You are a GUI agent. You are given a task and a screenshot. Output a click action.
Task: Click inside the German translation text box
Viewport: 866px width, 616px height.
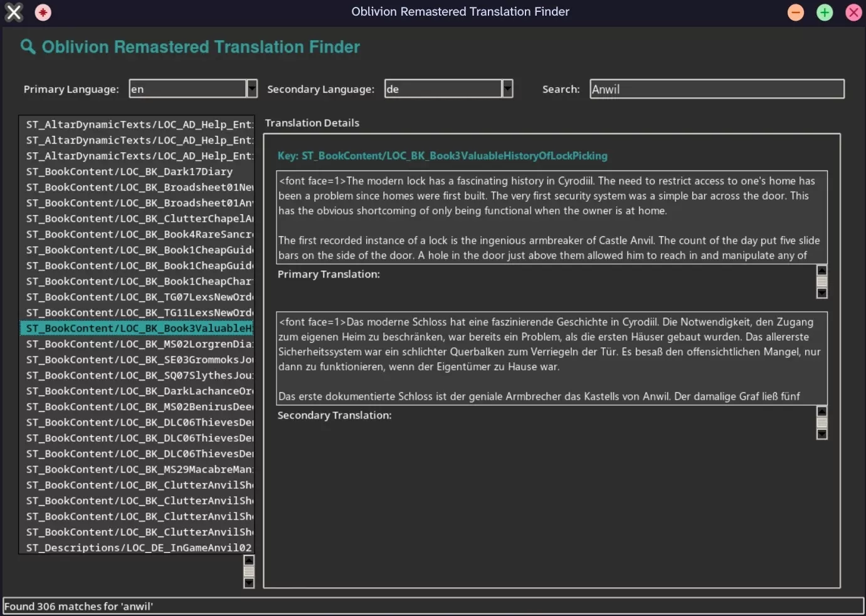[552, 358]
